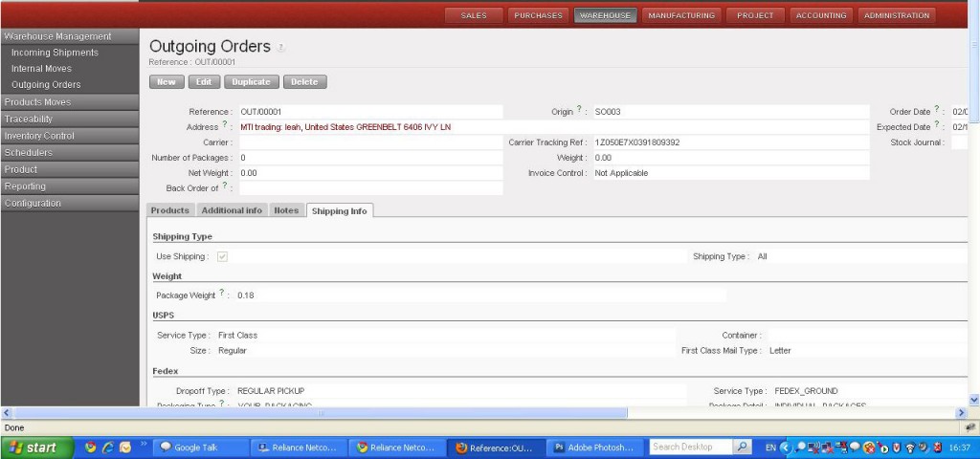Click the Fedex Service Type FEDEX_GROUND value
Viewport: 980px width, 459px height.
(x=806, y=391)
